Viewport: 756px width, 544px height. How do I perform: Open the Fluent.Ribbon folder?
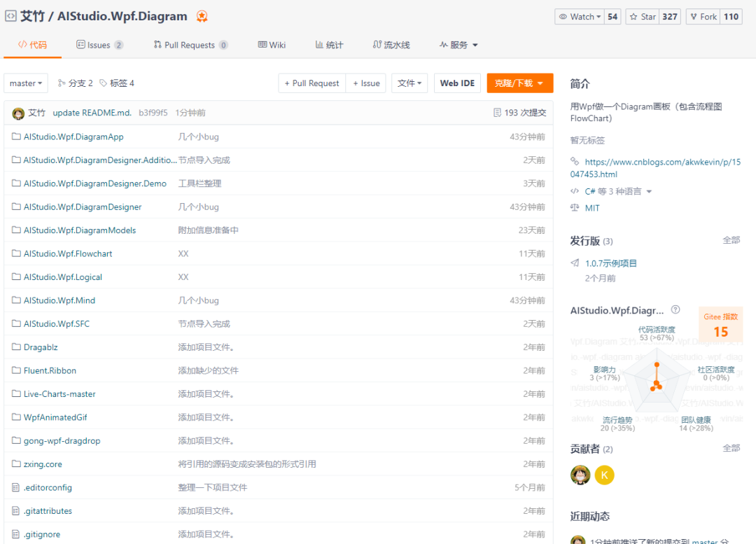coord(50,370)
